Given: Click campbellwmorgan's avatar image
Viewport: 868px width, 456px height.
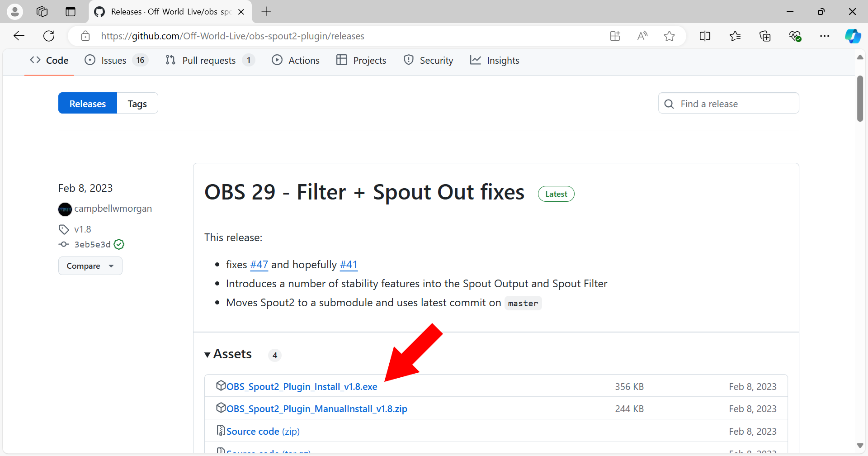Looking at the screenshot, I should coord(65,209).
